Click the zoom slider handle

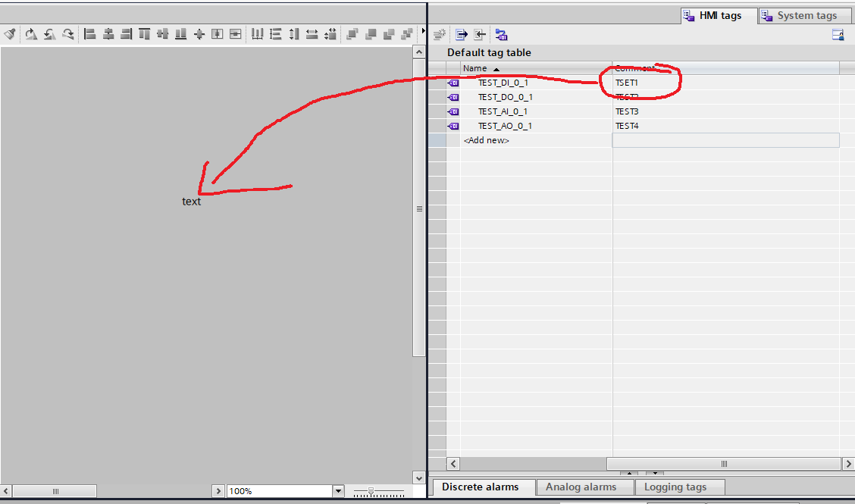371,491
